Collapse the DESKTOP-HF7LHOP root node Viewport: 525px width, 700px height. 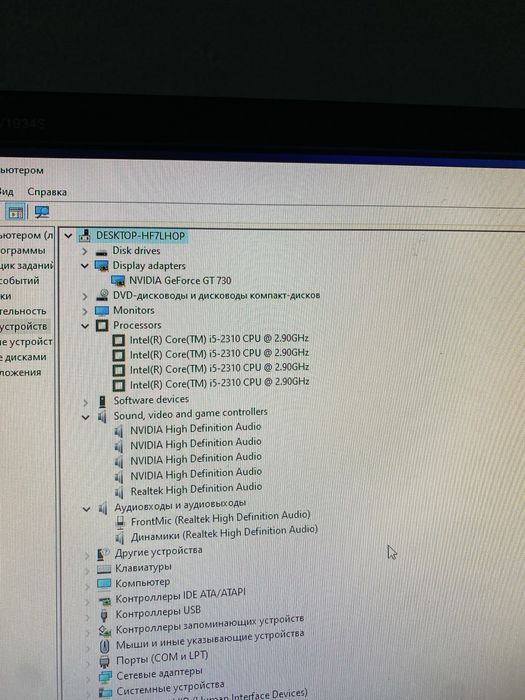[x=68, y=235]
